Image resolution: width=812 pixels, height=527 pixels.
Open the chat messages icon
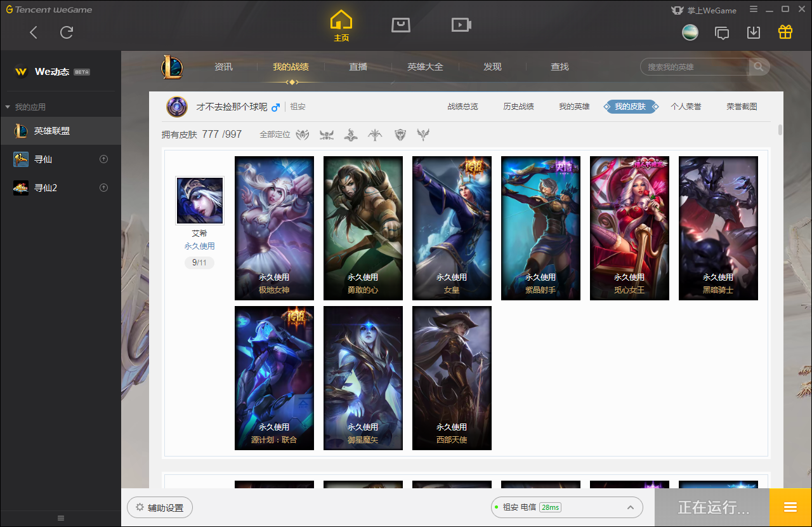pos(722,32)
